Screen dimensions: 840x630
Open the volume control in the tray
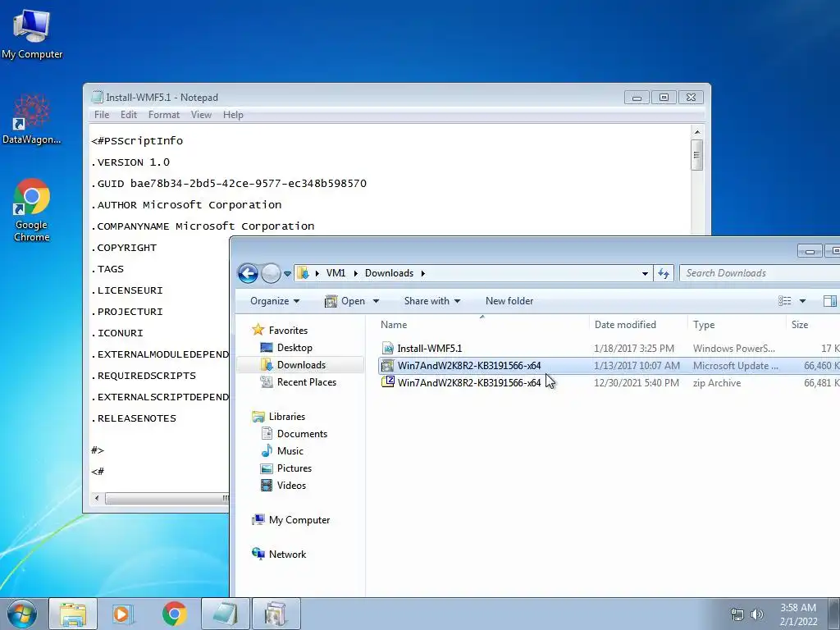757,614
